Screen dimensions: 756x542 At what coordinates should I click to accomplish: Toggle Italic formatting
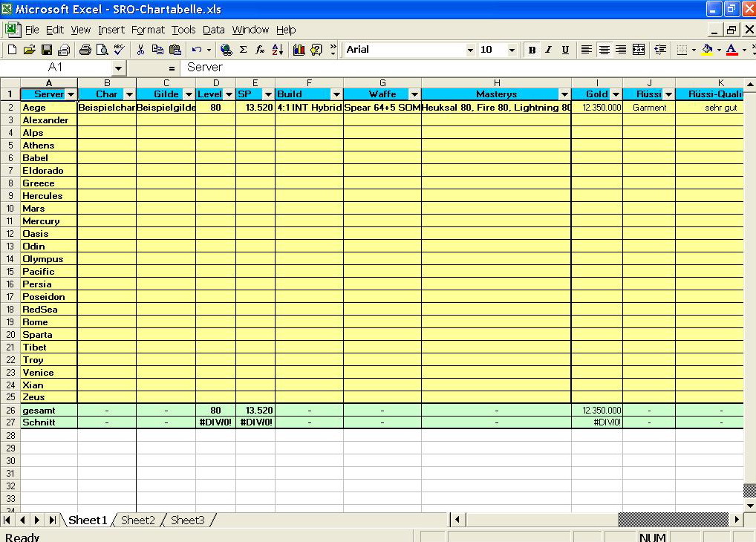pyautogui.click(x=548, y=50)
